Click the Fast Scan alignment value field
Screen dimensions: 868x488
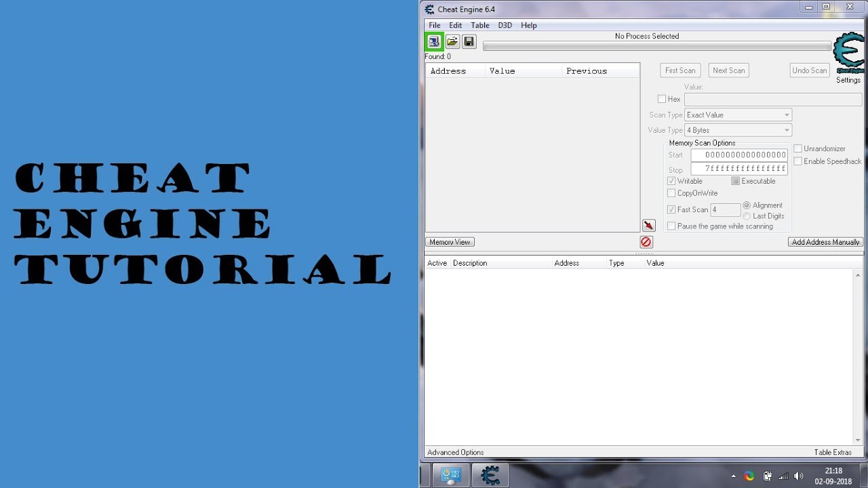click(x=725, y=210)
